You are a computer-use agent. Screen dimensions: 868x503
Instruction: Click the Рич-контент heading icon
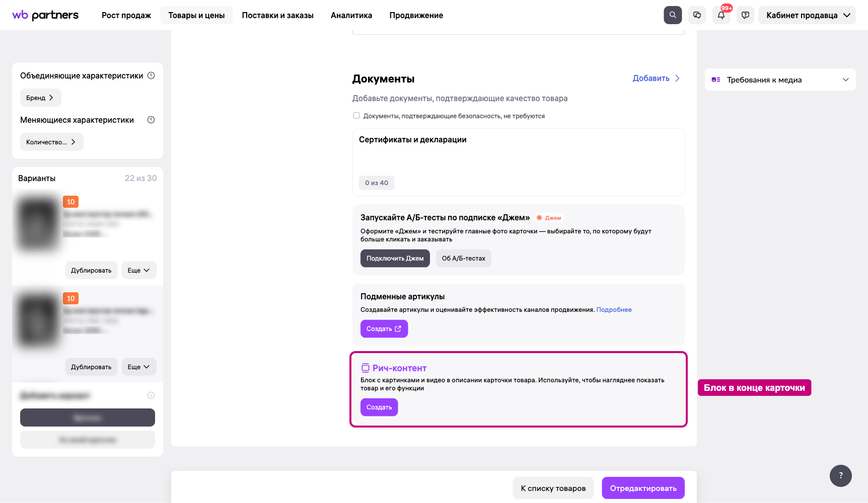click(366, 368)
